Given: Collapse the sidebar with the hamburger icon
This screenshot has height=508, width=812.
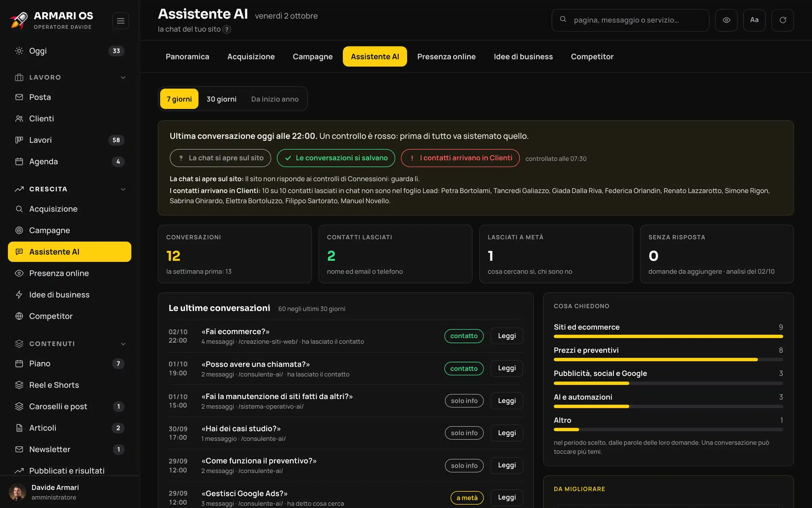Looking at the screenshot, I should [x=120, y=21].
